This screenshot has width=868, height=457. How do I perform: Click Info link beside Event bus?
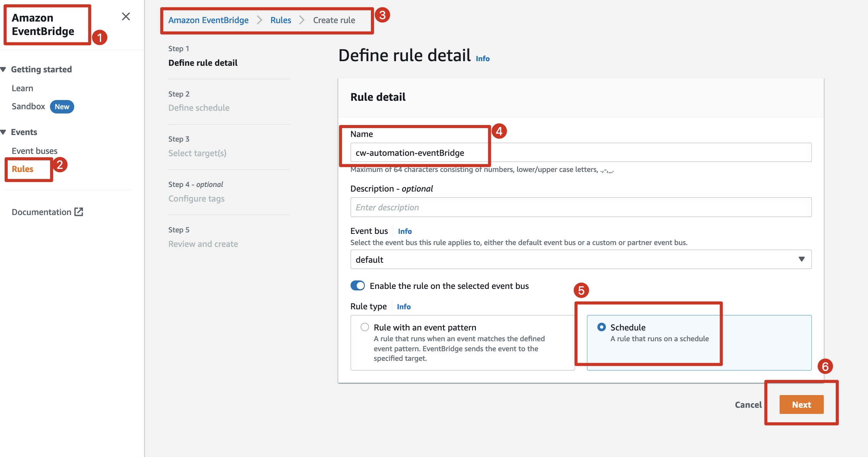pos(404,231)
